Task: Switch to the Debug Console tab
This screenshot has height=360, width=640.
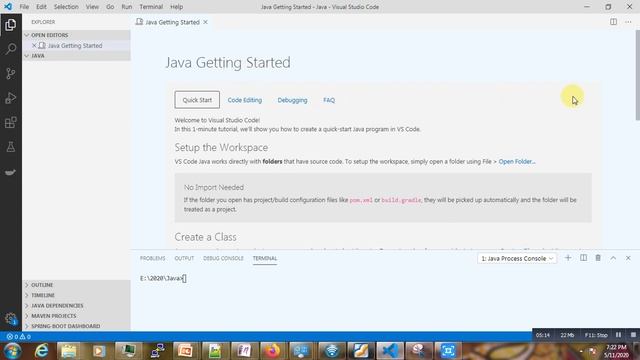Action: point(223,258)
